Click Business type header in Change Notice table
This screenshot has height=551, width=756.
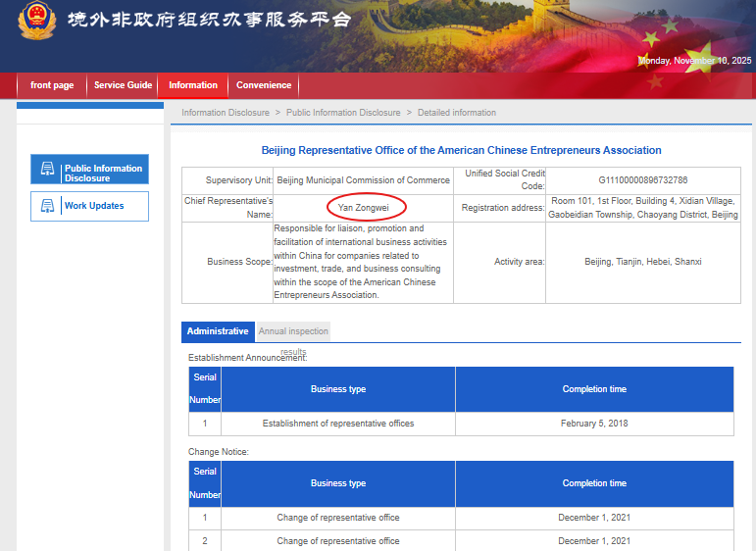click(x=338, y=483)
